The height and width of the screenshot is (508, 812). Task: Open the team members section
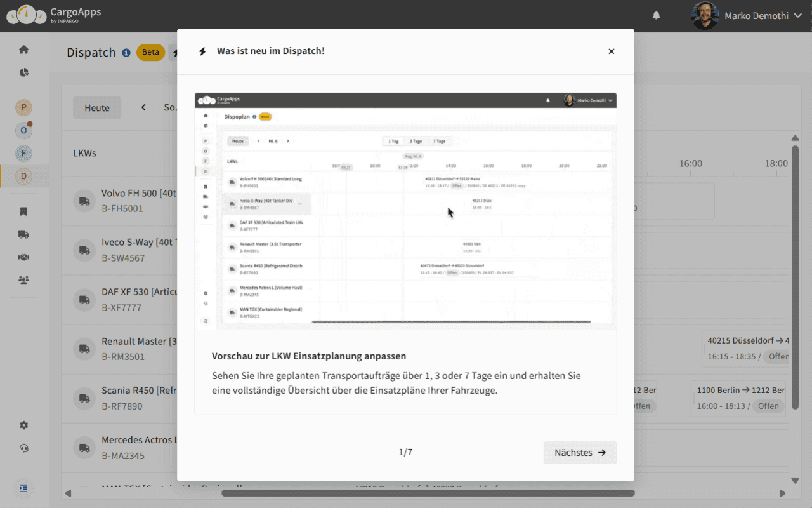pos(23,280)
